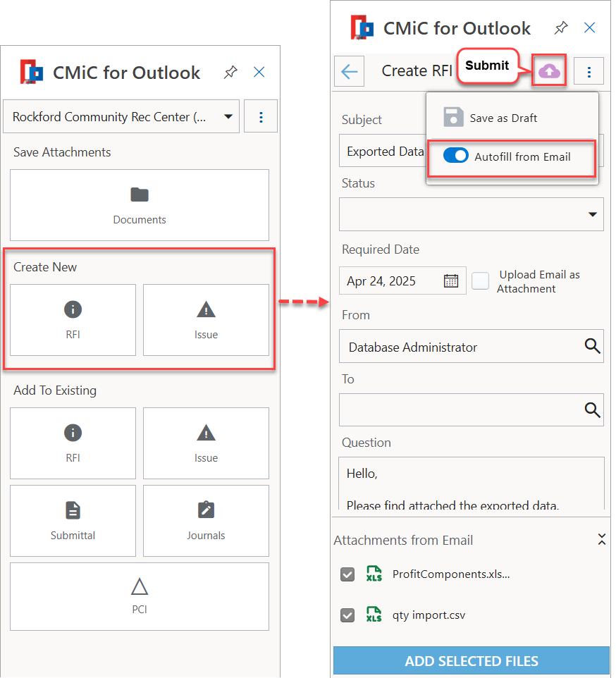Create a new RFI from the Create New section
The image size is (616, 678).
pyautogui.click(x=73, y=320)
